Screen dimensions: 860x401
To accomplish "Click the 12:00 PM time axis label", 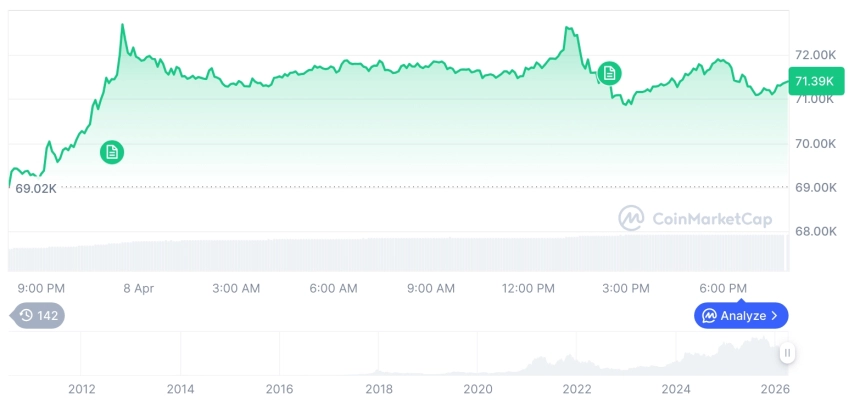I will click(x=528, y=288).
